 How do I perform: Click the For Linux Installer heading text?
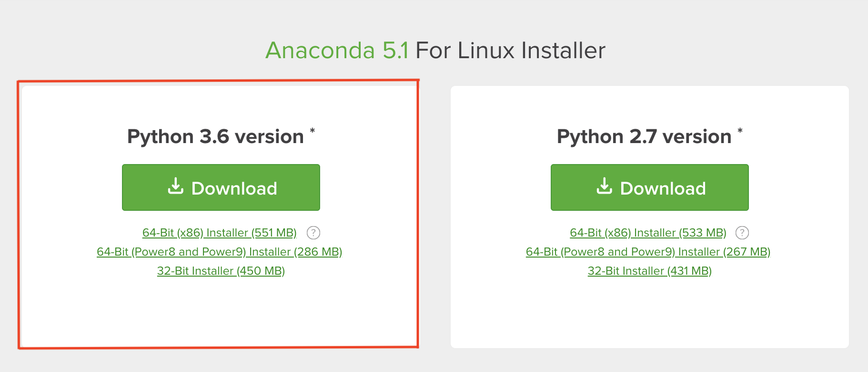click(510, 51)
